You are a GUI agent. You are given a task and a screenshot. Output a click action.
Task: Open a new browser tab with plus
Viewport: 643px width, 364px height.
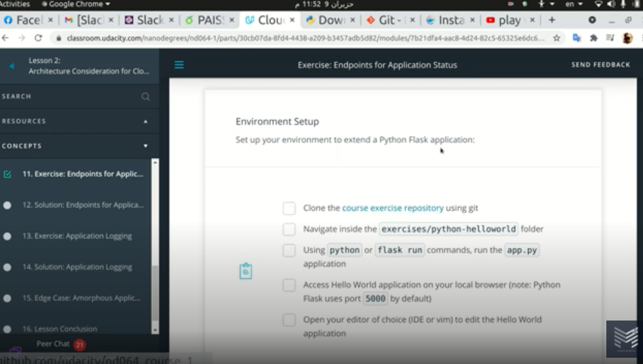[x=552, y=20]
